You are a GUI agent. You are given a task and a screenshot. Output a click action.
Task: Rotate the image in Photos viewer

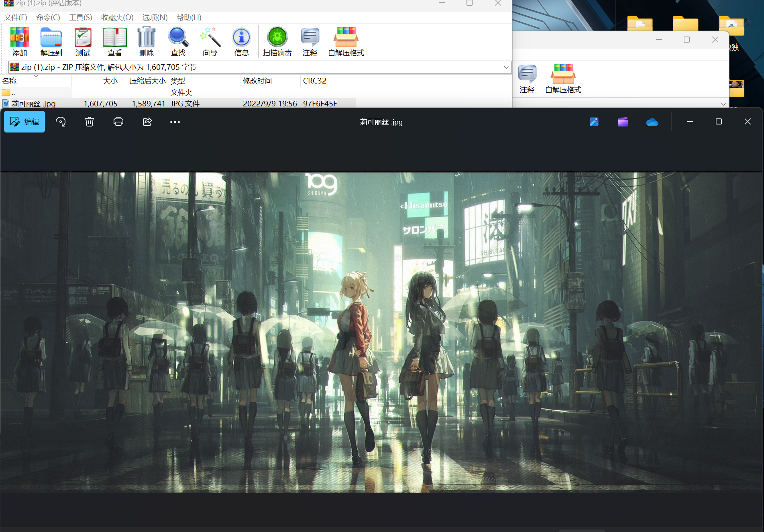(x=61, y=122)
